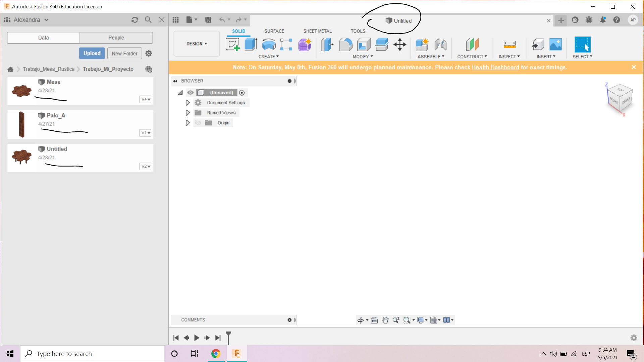Screen dimensions: 644x362
Task: Expand the Document Settings tree node
Action: tap(187, 103)
